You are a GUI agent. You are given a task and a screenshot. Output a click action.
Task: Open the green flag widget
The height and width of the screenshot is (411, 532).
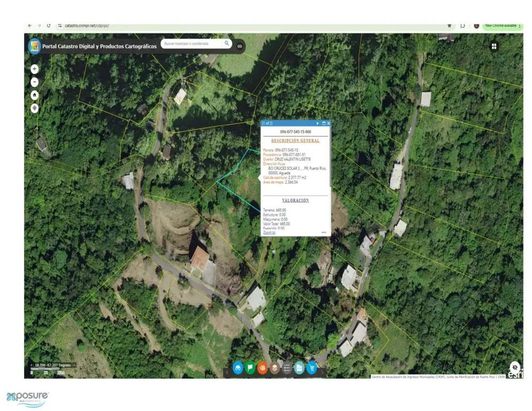pyautogui.click(x=250, y=368)
